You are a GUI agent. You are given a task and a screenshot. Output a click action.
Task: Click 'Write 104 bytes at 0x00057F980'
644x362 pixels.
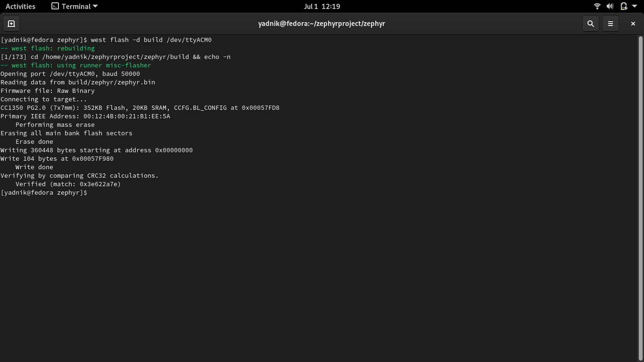[x=57, y=159]
